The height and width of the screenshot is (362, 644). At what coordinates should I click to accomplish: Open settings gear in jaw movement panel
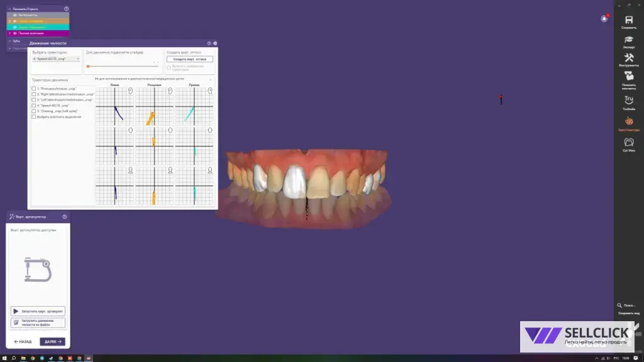tap(215, 43)
